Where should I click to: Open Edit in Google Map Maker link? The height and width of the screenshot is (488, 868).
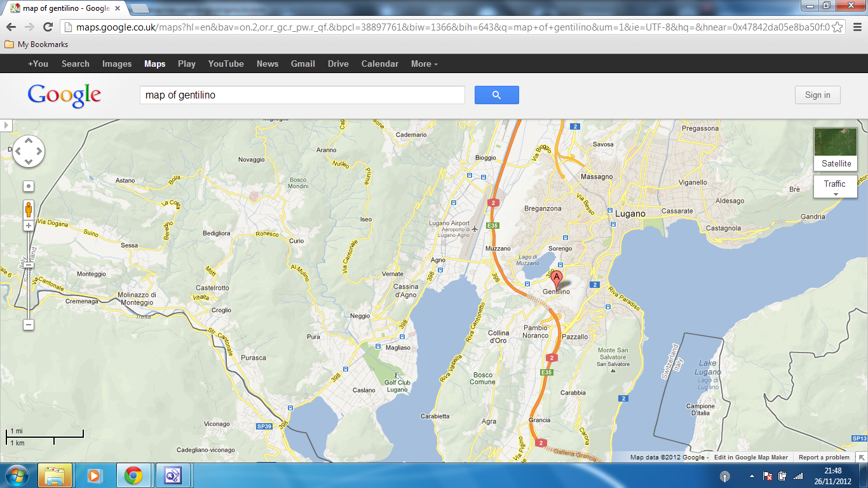(751, 457)
